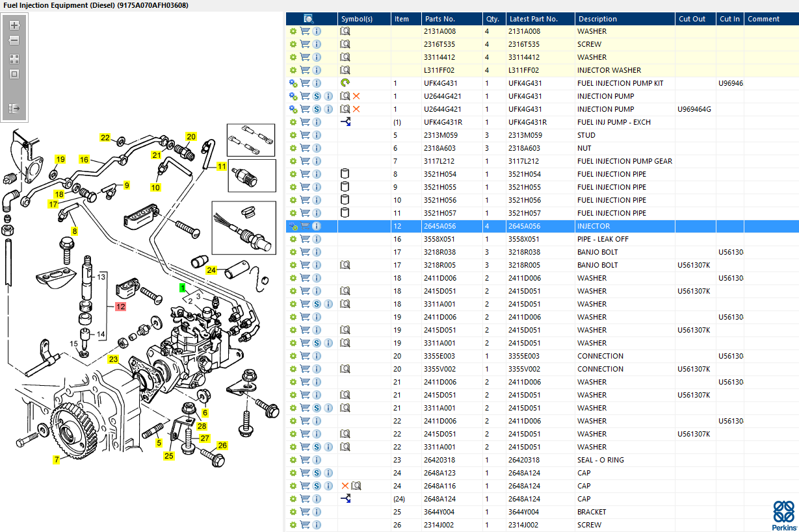
Task: Zoom in on the parts diagram
Action: point(14,25)
